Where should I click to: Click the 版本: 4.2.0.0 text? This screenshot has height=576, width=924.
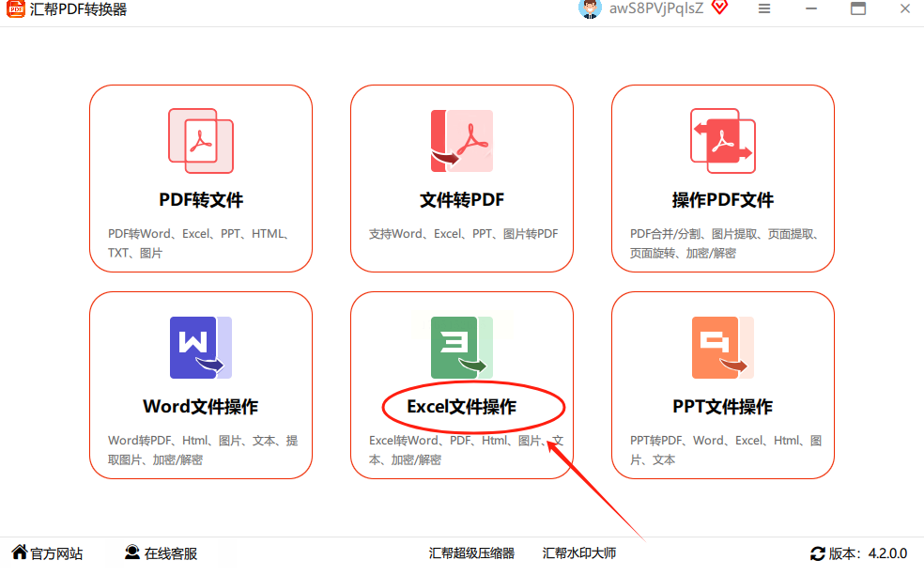(868, 553)
